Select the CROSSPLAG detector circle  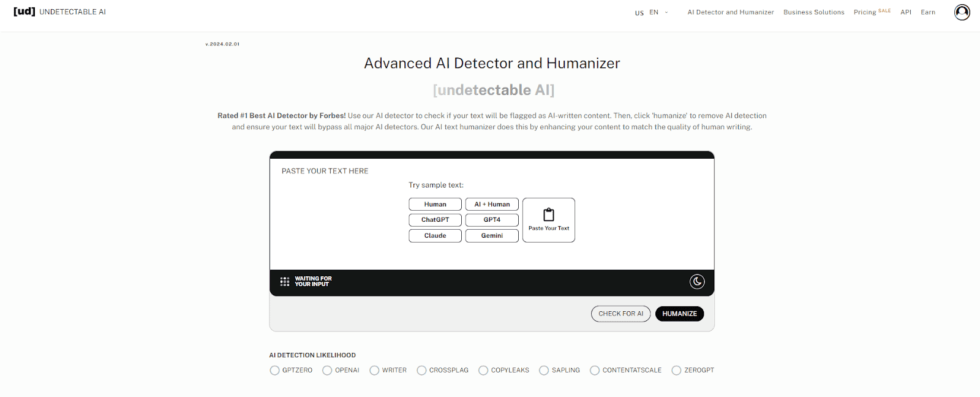pos(421,371)
